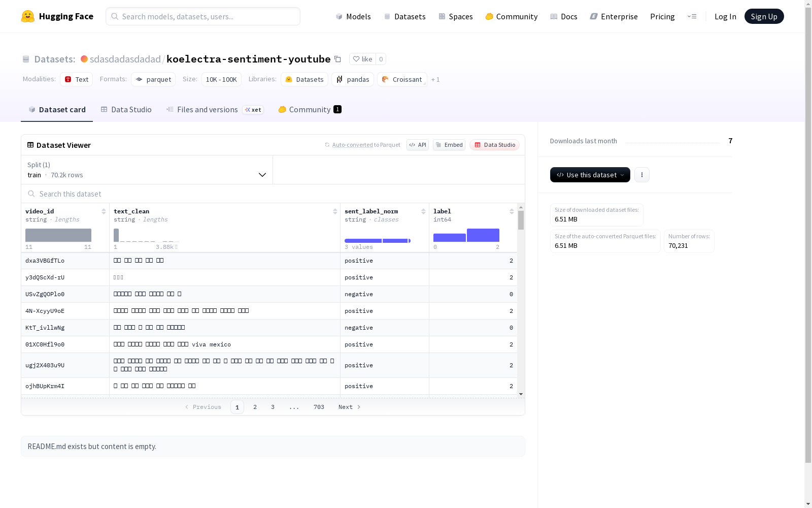Click the negative label in KtT_ivllwNg row
The width and height of the screenshot is (812, 508).
click(359, 328)
